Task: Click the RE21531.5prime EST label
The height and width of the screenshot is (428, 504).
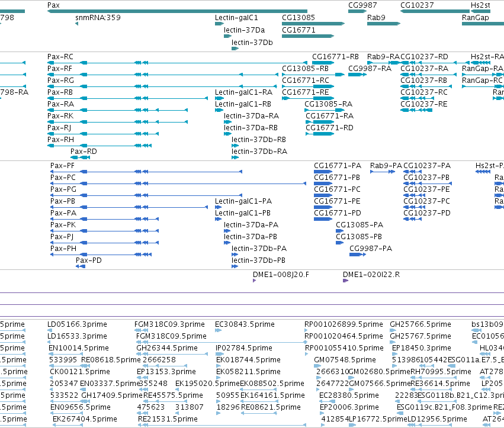Action: (168, 419)
